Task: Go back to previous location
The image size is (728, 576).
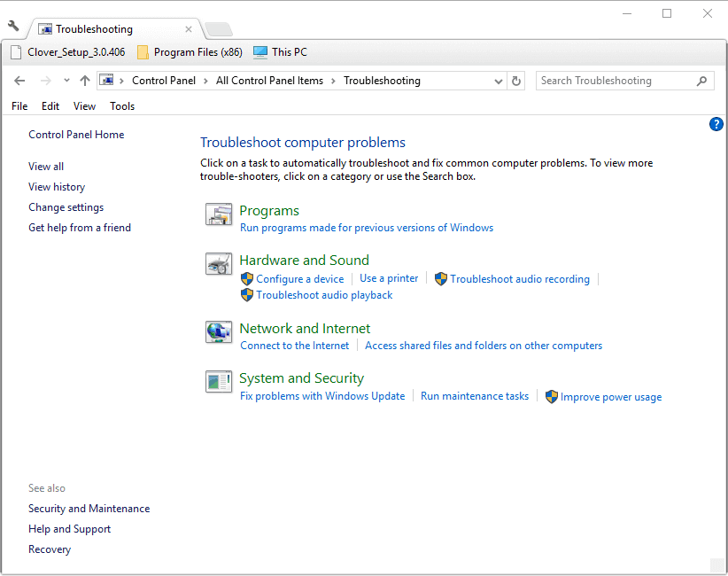Action: coord(19,81)
